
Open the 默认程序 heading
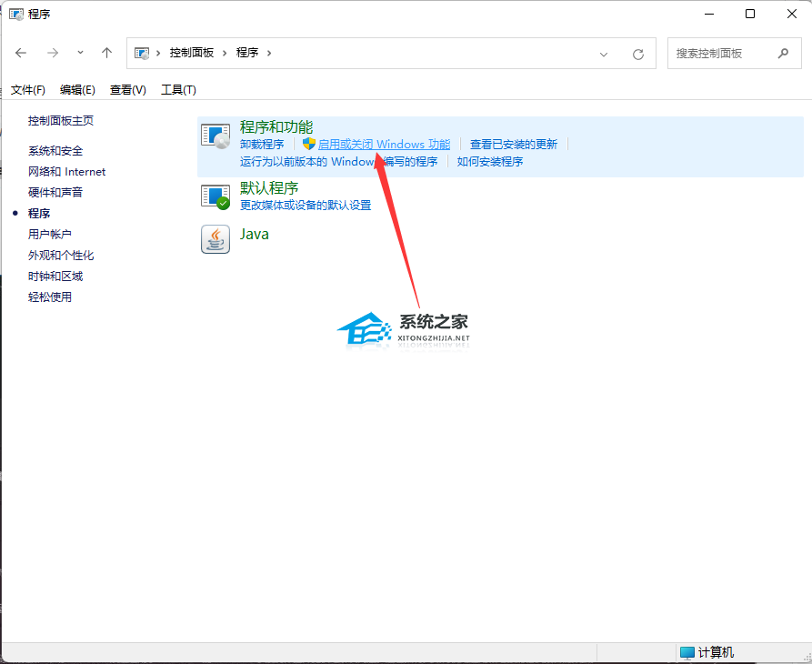point(269,187)
